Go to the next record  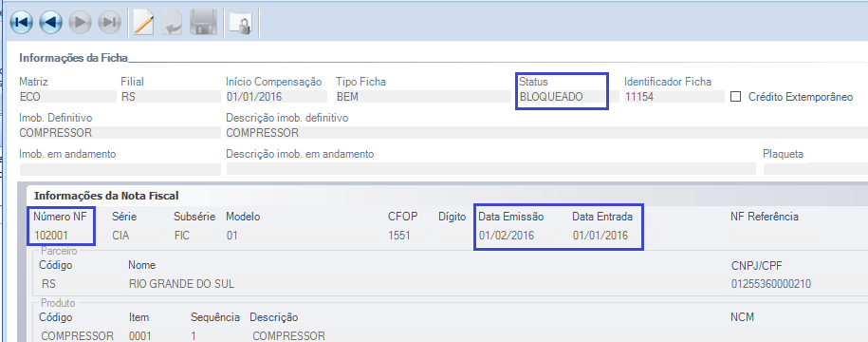pos(81,22)
